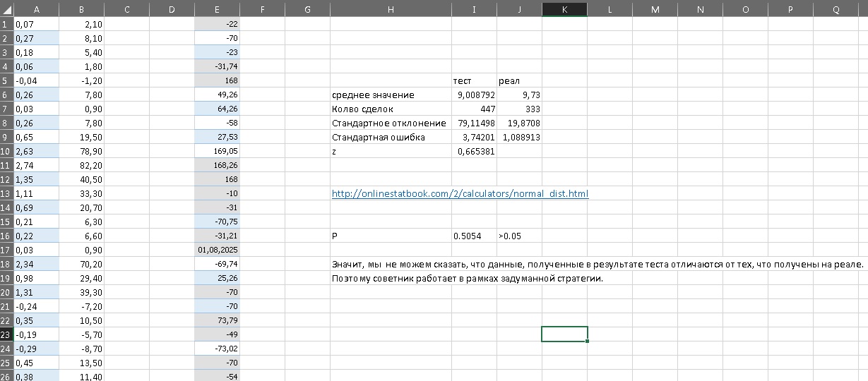This screenshot has height=381, width=868.
Task: Select cell showing 447 trades count
Action: [474, 109]
